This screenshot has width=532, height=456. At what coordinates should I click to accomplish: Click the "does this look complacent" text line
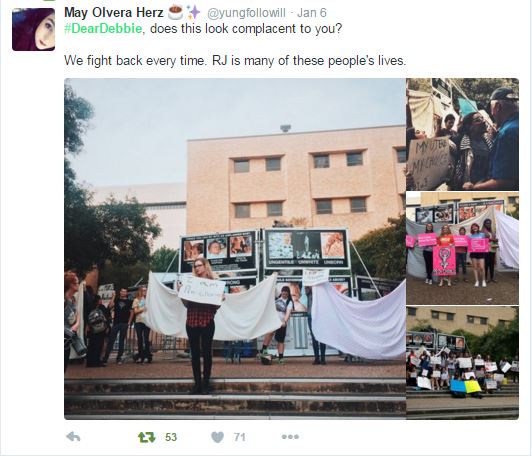[246, 28]
